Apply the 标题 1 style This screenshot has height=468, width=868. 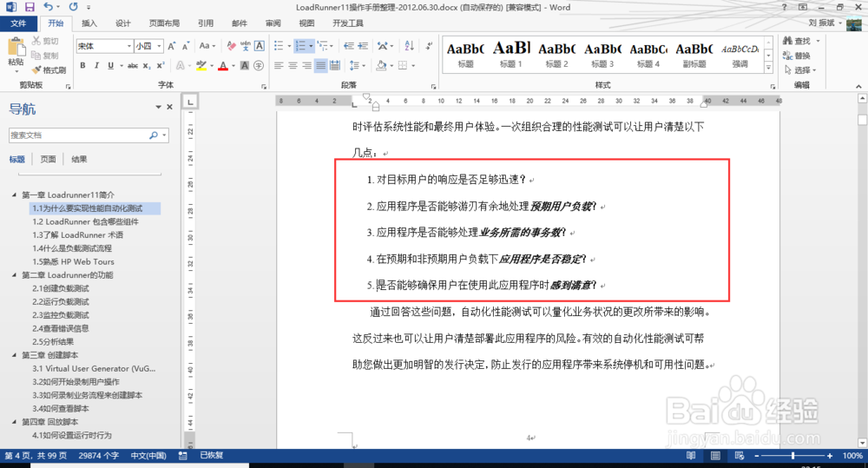(x=511, y=54)
